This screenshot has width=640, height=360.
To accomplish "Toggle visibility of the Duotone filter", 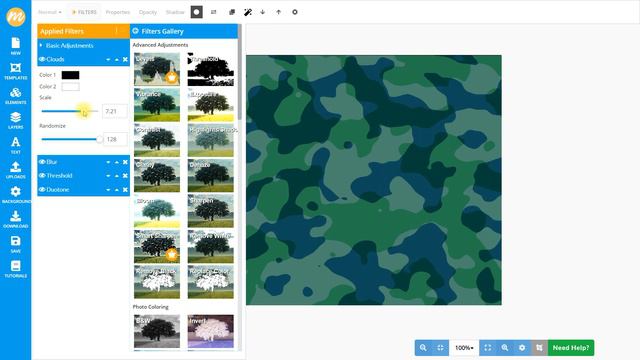I will pos(42,190).
